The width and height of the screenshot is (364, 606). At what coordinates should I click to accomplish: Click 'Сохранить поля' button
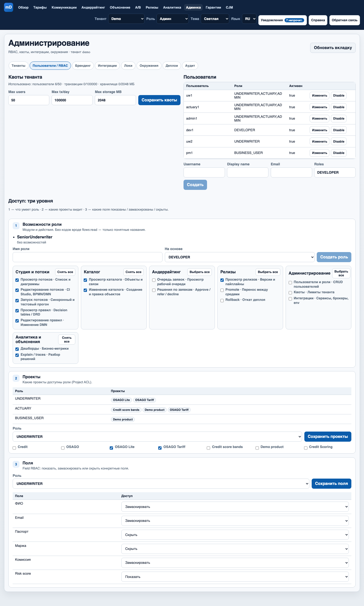coord(331,484)
